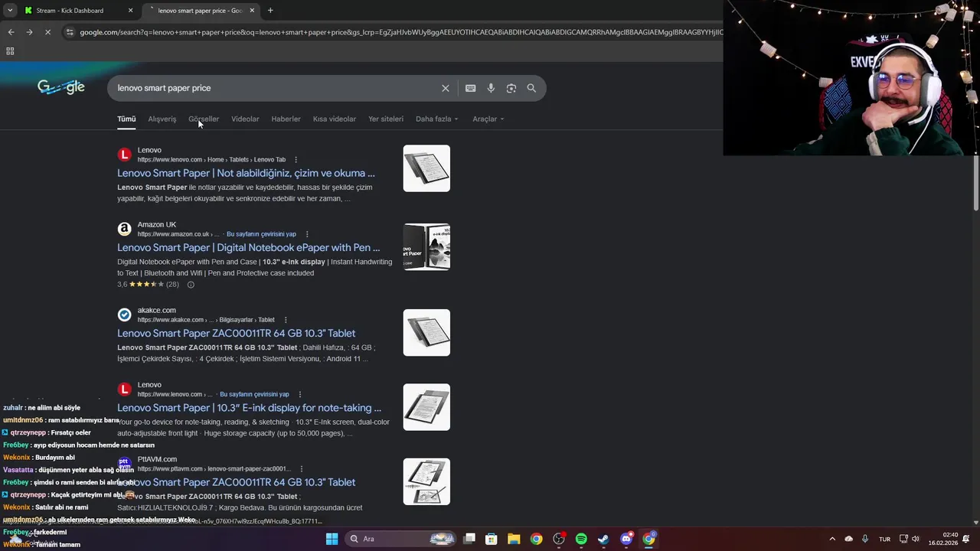The width and height of the screenshot is (980, 551).
Task: Click the akakce.com favicon
Action: pyautogui.click(x=124, y=315)
